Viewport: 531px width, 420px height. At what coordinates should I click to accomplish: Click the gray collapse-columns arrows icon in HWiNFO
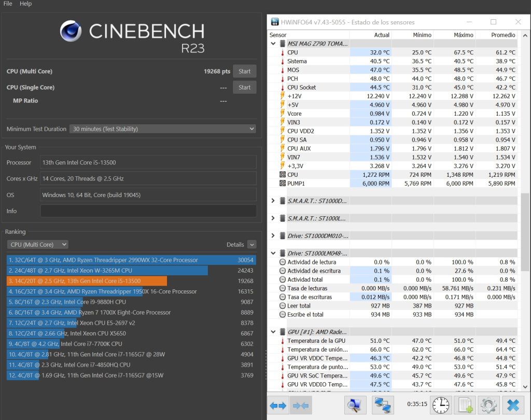pyautogui.click(x=300, y=405)
